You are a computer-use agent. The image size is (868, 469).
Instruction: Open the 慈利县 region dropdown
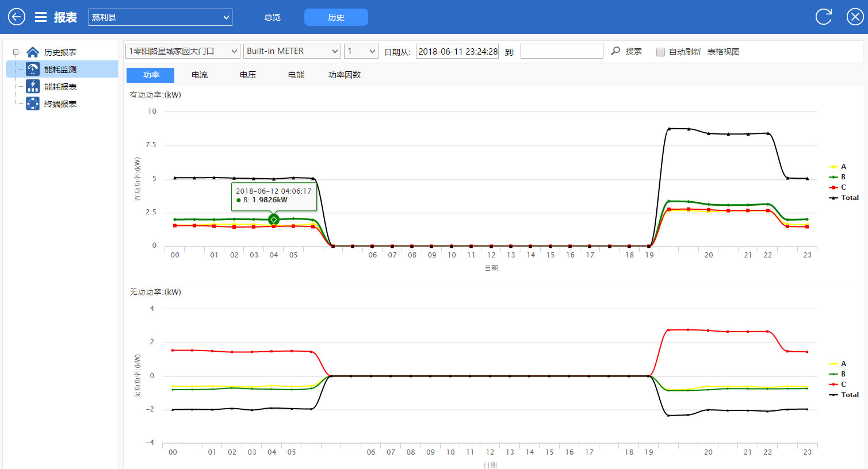pos(160,17)
